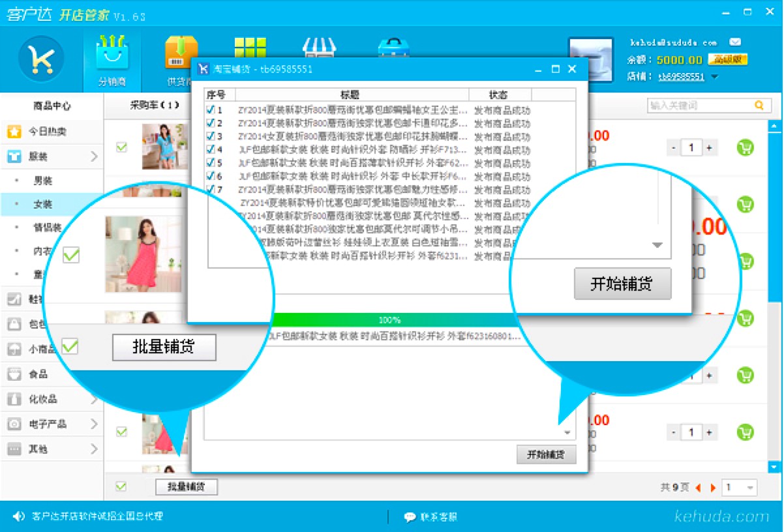Open the mail envelope icon

click(734, 42)
